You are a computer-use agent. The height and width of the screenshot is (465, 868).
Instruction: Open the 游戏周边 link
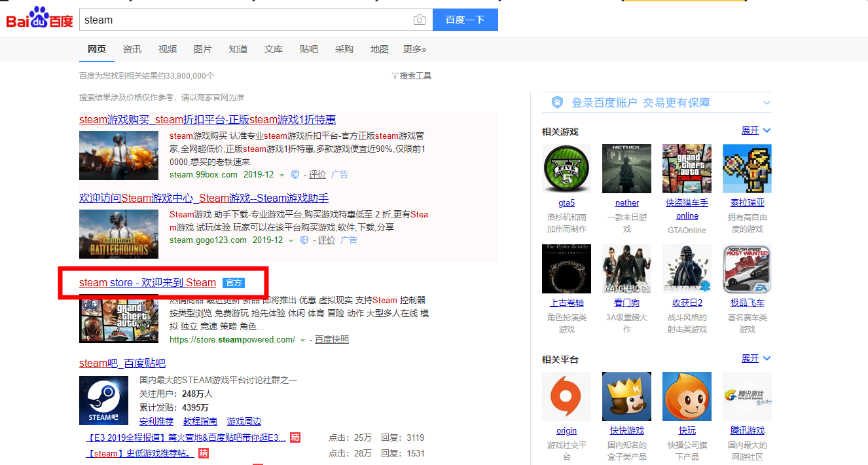tap(244, 421)
